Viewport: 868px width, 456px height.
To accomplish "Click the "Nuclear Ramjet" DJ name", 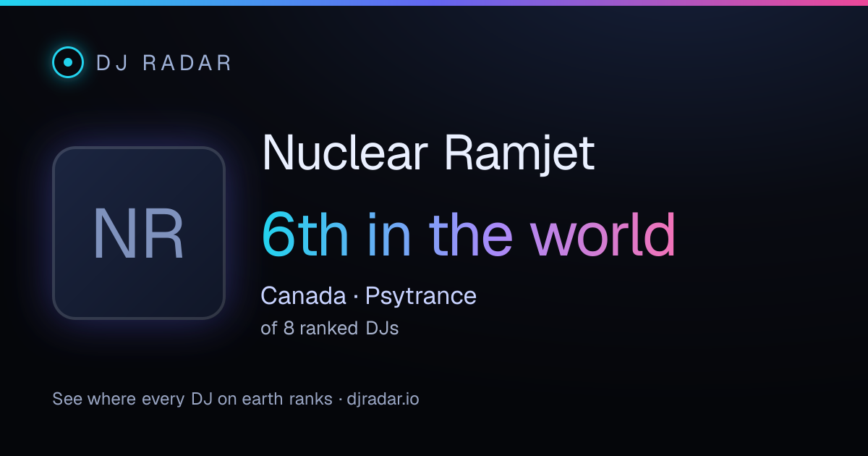I will [428, 153].
